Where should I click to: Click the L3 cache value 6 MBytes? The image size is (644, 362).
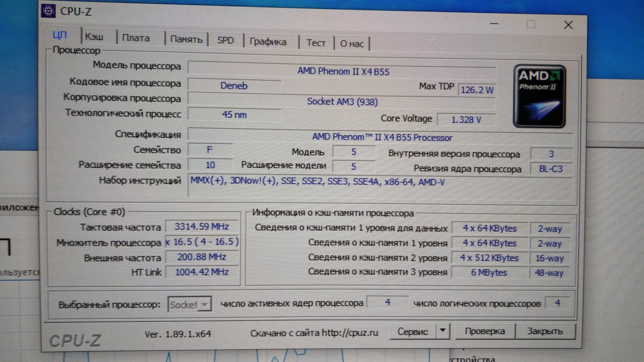pos(489,273)
